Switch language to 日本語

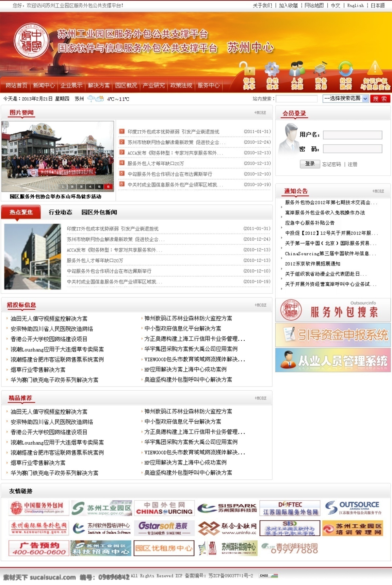pyautogui.click(x=378, y=6)
